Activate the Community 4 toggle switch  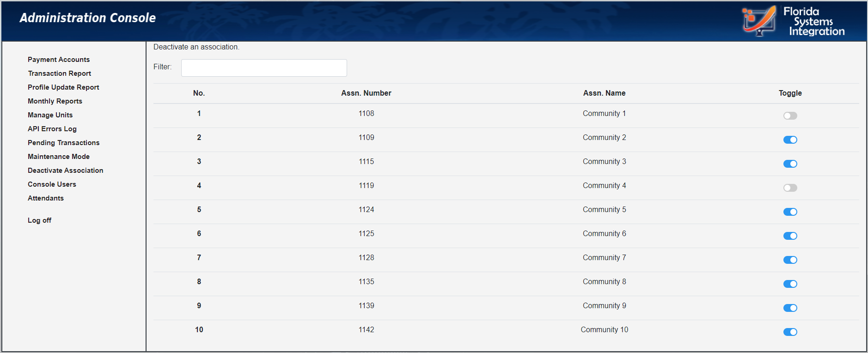point(790,188)
